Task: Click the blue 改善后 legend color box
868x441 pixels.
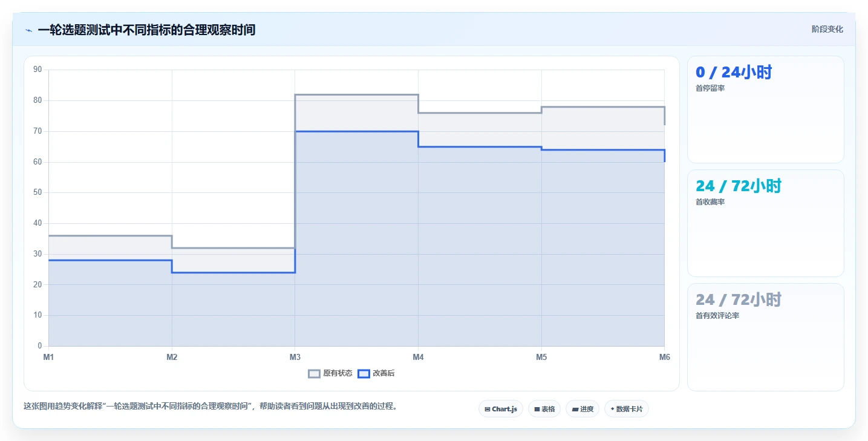Action: tap(364, 373)
